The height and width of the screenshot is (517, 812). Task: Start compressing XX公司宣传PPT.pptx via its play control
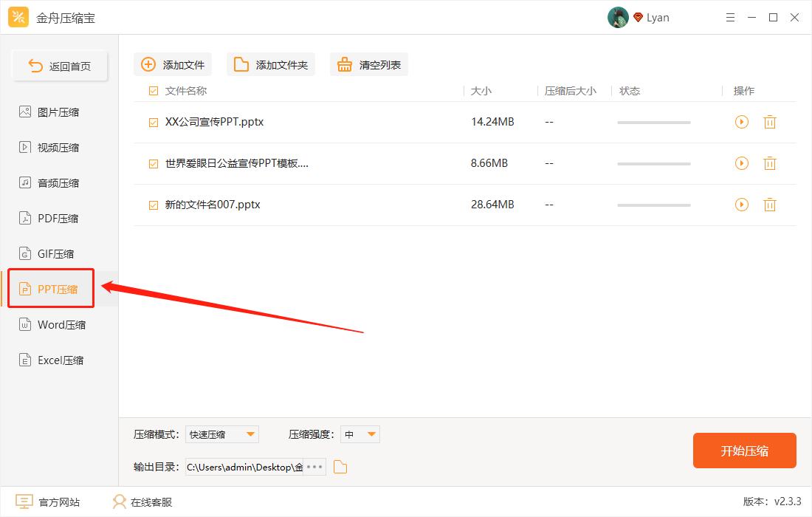tap(741, 122)
